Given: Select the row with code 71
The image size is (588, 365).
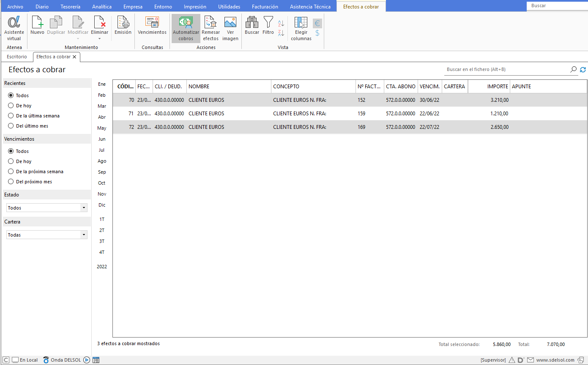Looking at the screenshot, I should coord(350,114).
